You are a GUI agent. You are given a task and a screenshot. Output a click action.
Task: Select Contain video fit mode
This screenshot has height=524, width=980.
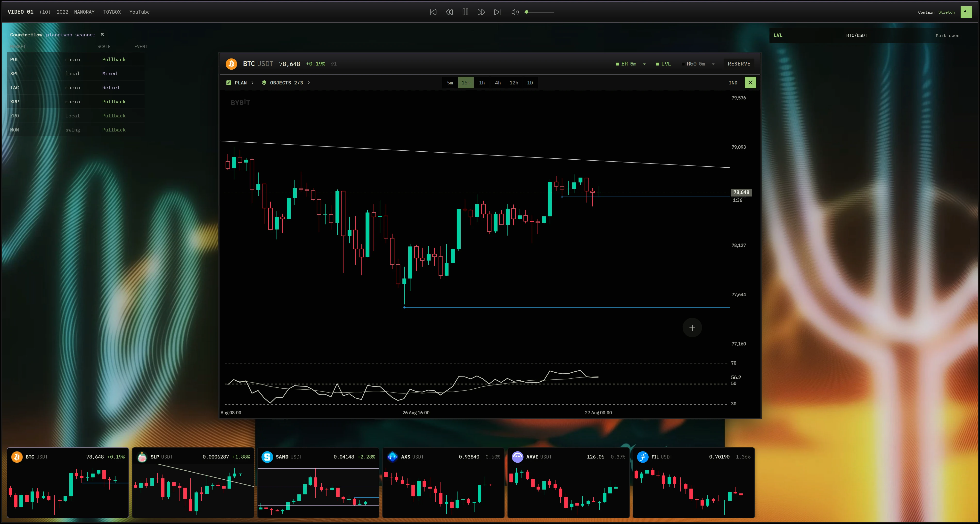click(x=926, y=12)
